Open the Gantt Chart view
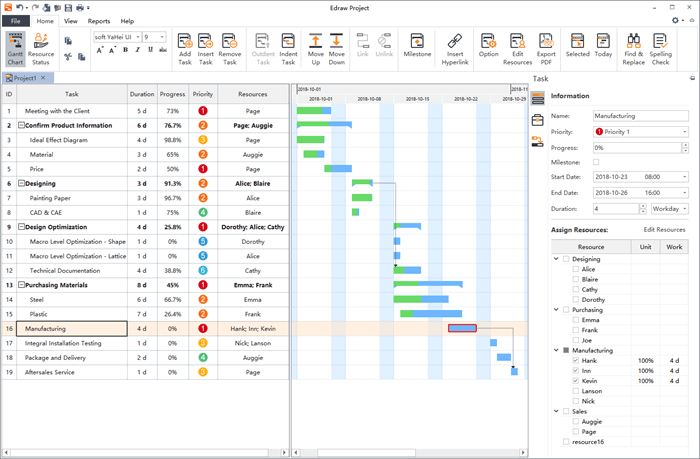Screen dimensions: 700x459 16,49
